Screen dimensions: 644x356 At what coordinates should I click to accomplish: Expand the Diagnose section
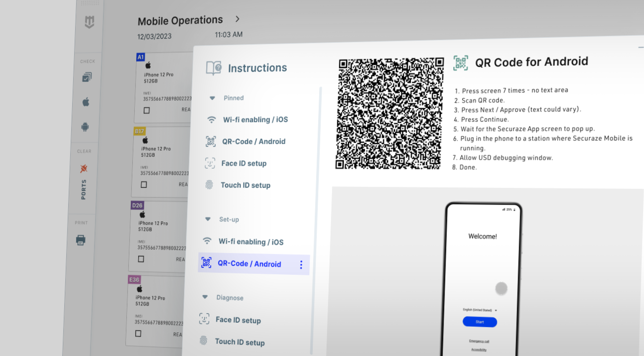pyautogui.click(x=205, y=297)
